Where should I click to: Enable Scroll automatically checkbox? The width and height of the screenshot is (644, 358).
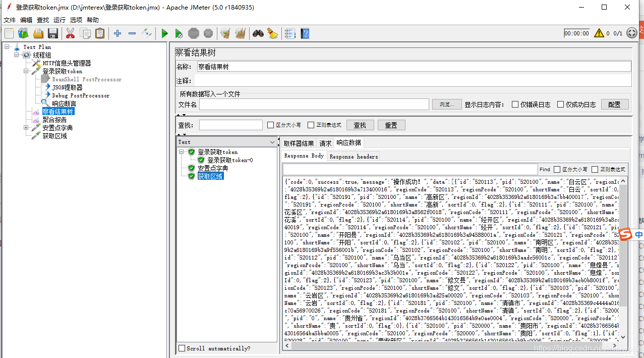tap(182, 348)
